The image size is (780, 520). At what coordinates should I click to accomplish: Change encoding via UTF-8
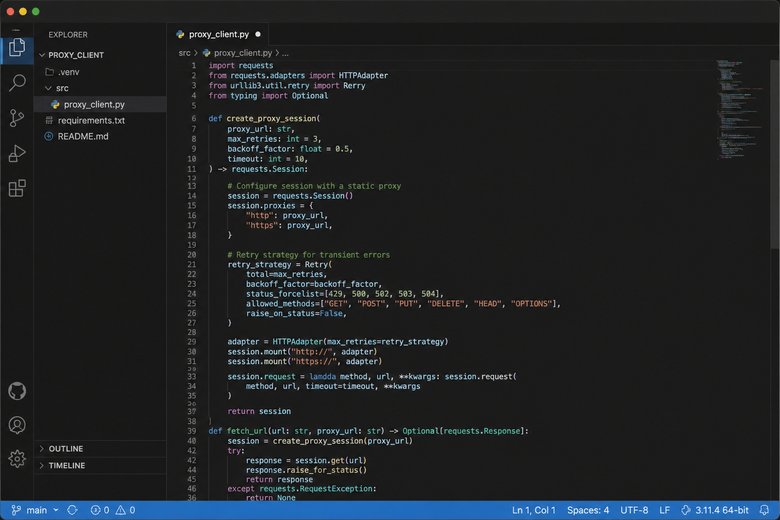634,510
